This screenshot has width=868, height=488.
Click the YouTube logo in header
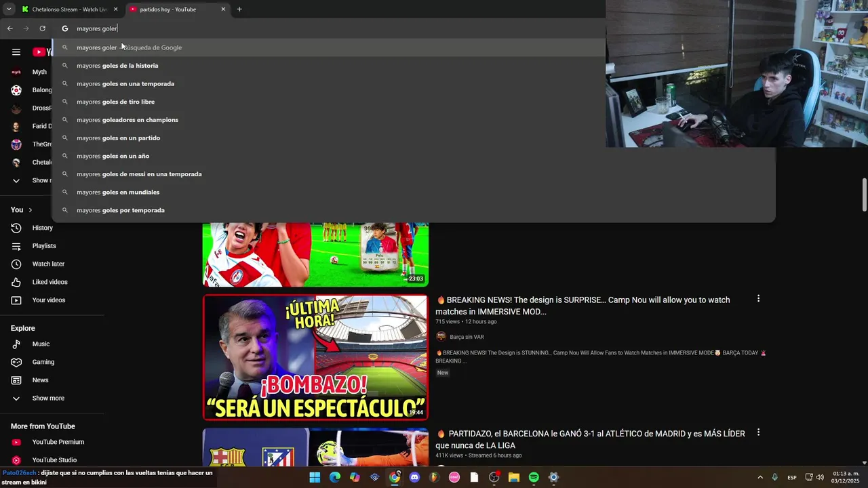(x=42, y=52)
